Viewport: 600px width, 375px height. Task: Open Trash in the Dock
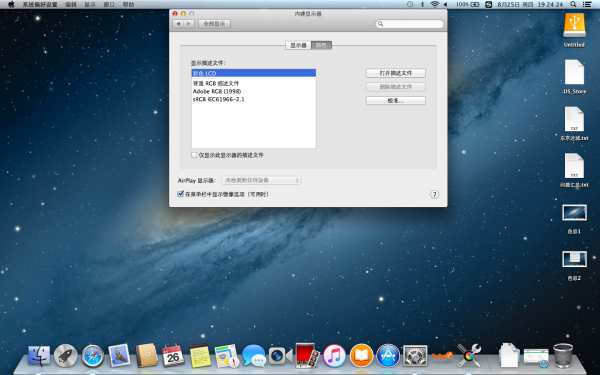563,355
